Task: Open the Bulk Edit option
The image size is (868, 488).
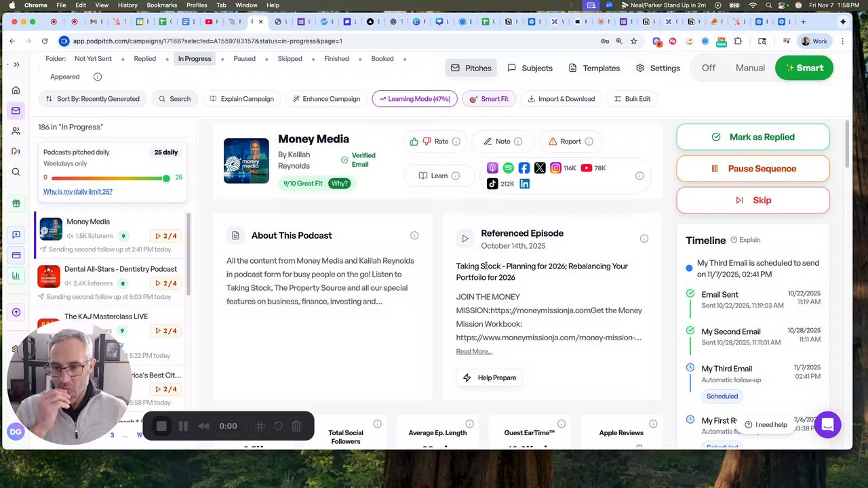Action: point(632,99)
